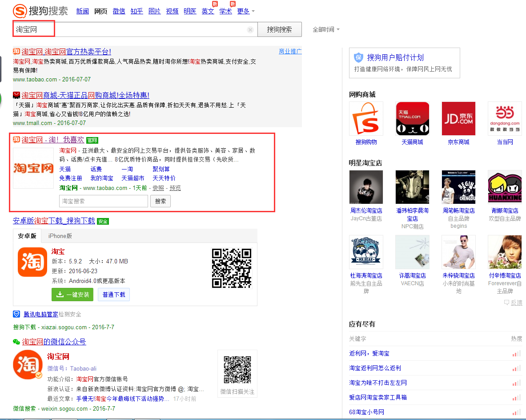The height and width of the screenshot is (420, 526).
Task: Open the 淘宝网 - 淘！我喜欢 result link
Action: [x=53, y=140]
